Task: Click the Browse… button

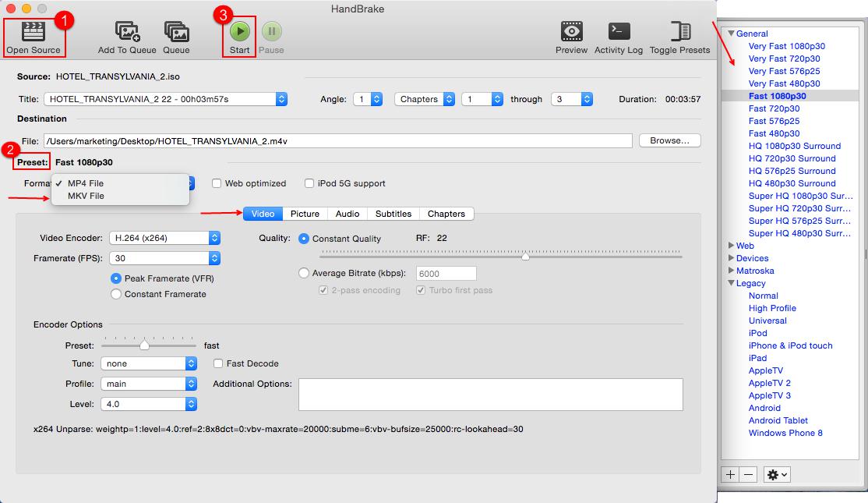Action: (670, 140)
